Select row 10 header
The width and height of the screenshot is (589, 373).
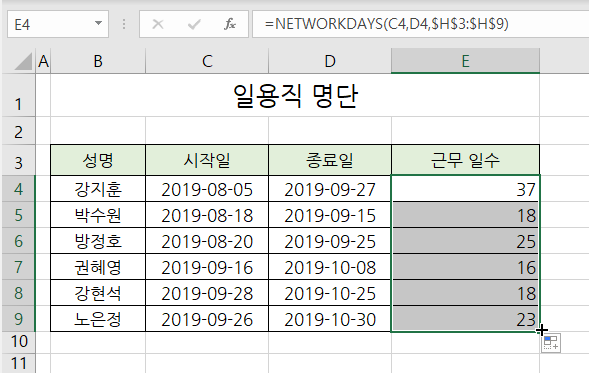[19, 342]
